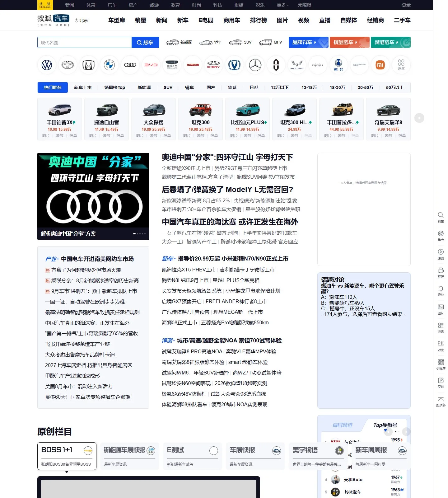Viewport: 448px width, 498px height.
Task: Open the 反馈 feedback icon
Action: tap(441, 383)
